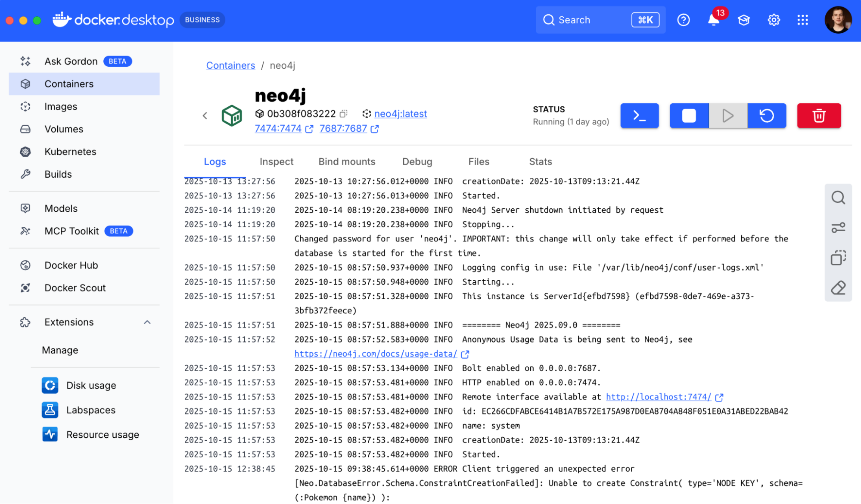The image size is (861, 504).
Task: Copy logs to clipboard icon
Action: [x=838, y=258]
